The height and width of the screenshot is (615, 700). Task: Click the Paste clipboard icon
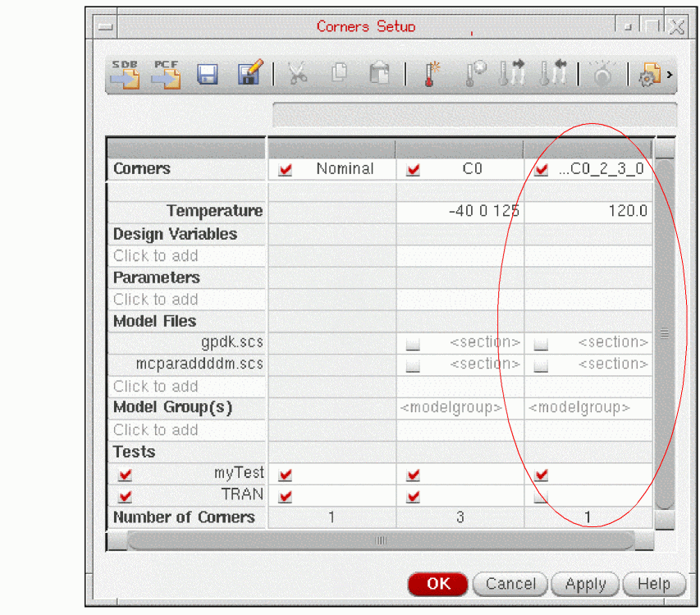[x=379, y=73]
